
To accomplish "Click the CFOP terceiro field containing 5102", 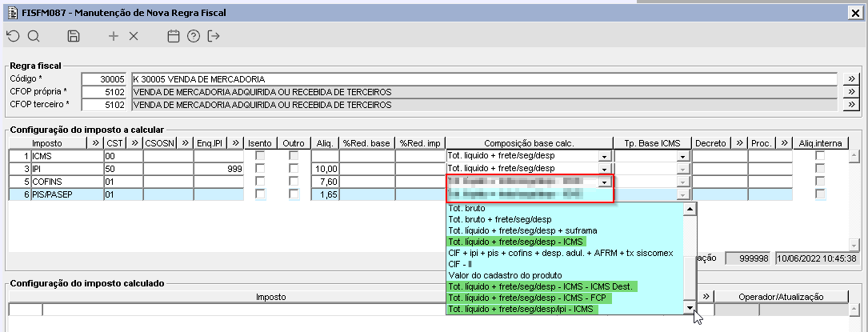I will coord(104,105).
